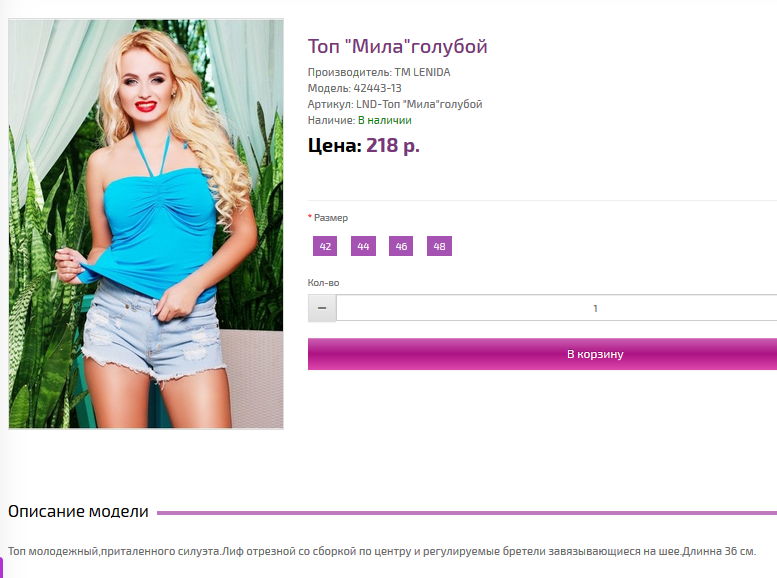Click the product description paragraph

(x=382, y=551)
